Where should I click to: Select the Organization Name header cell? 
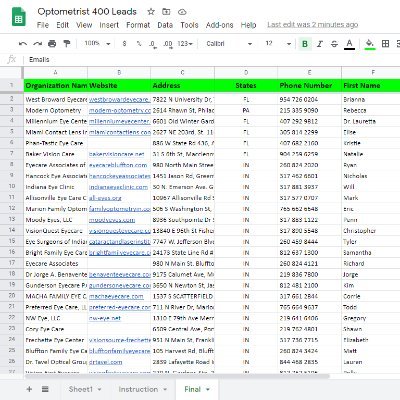(55, 86)
